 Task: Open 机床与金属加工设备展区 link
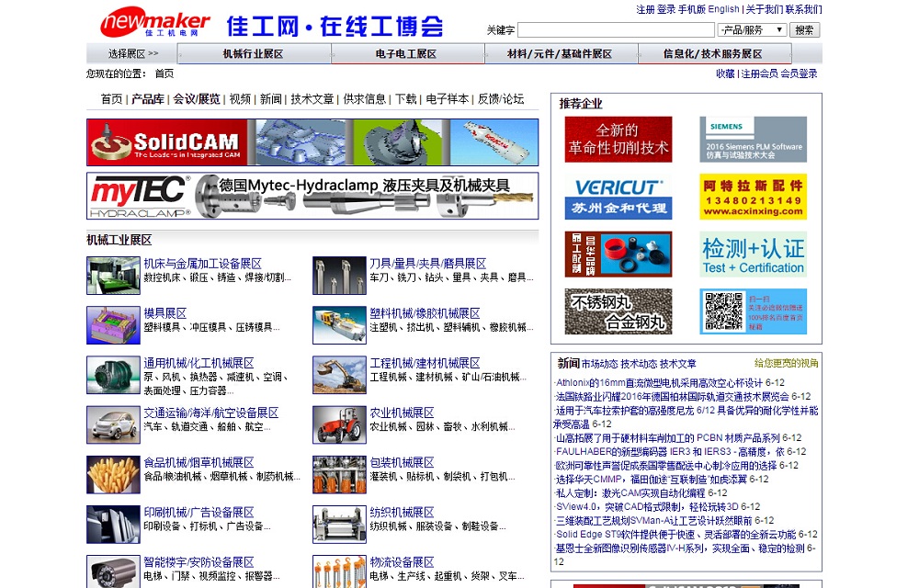[x=203, y=264]
